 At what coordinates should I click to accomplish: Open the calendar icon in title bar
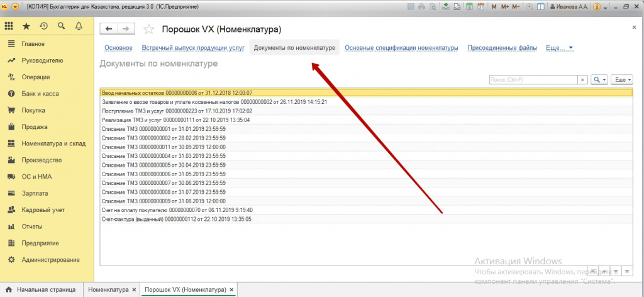pos(481,7)
